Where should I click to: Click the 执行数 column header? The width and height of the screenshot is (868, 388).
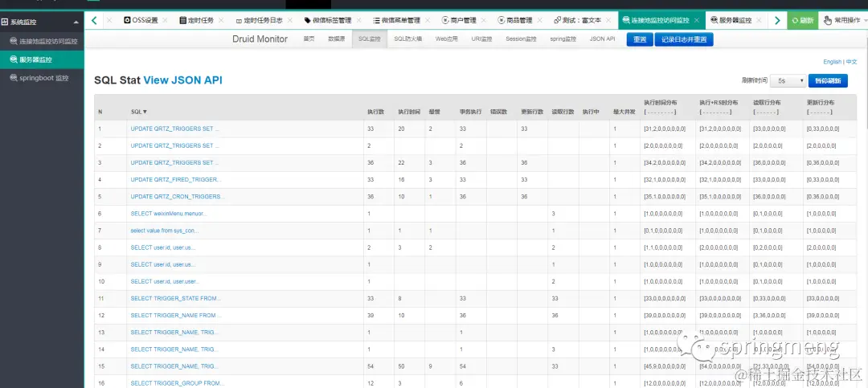coord(376,111)
